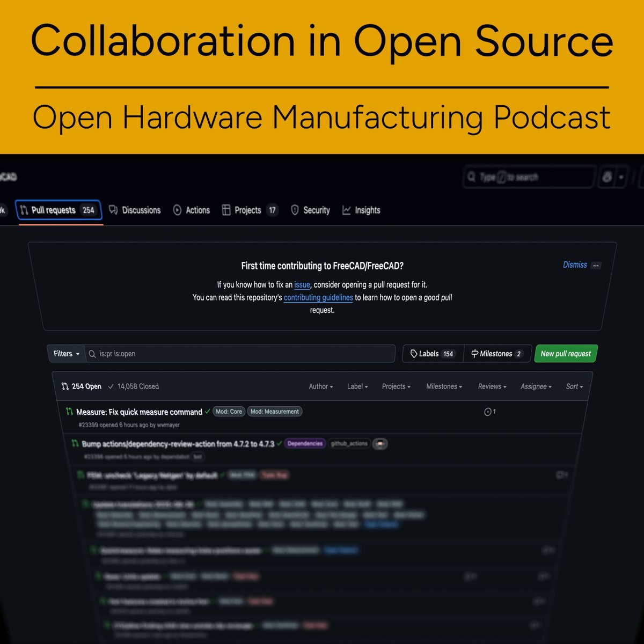Viewport: 644px width, 644px height.
Task: Show the 14,058 Closed pull requests
Action: pos(133,386)
